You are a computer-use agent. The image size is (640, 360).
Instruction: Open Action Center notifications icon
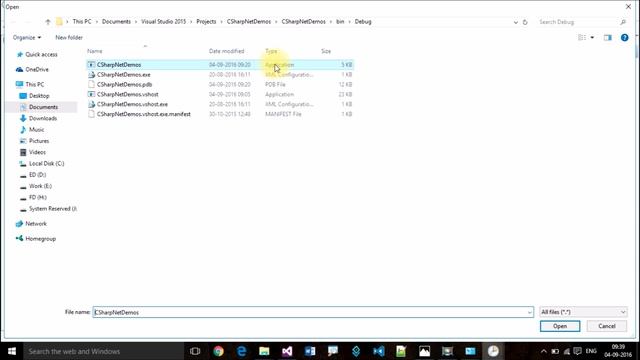(577, 351)
